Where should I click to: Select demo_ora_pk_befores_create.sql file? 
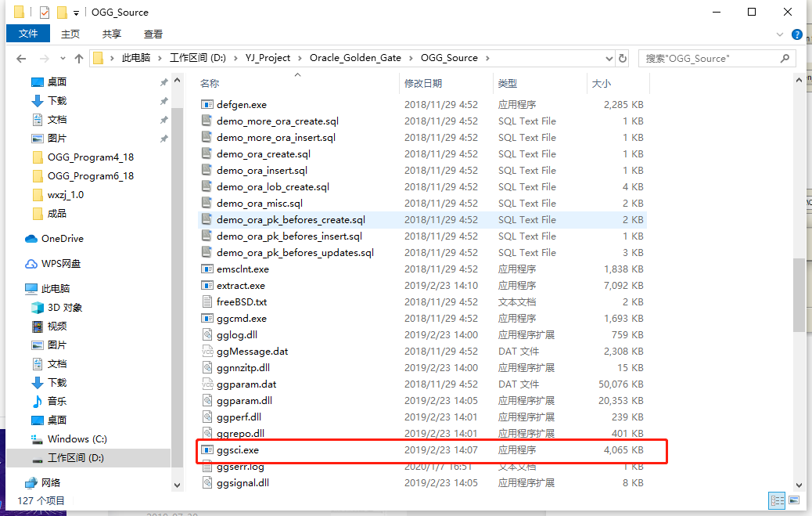pyautogui.click(x=290, y=220)
